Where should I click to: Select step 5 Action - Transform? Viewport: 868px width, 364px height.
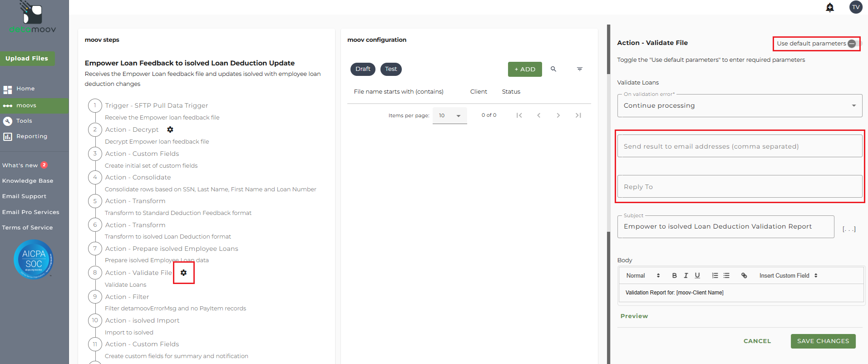coord(135,201)
